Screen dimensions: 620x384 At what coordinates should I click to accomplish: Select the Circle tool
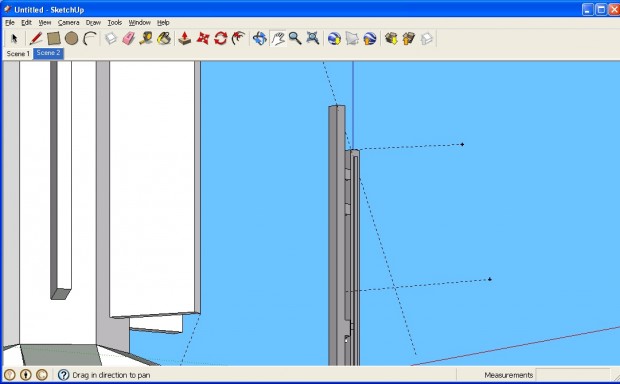pos(71,38)
